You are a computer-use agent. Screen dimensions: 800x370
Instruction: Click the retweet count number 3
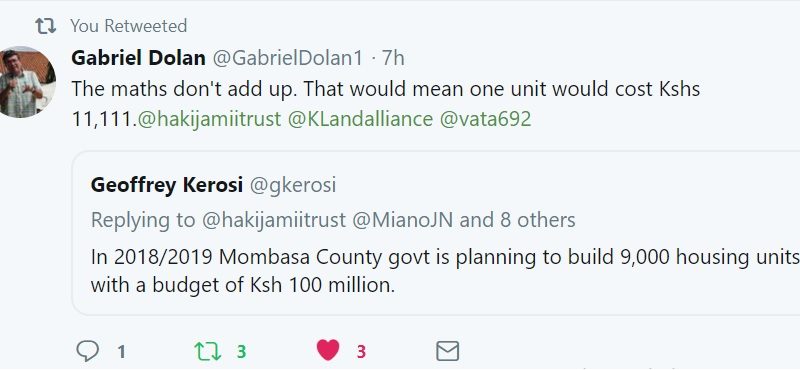[241, 352]
